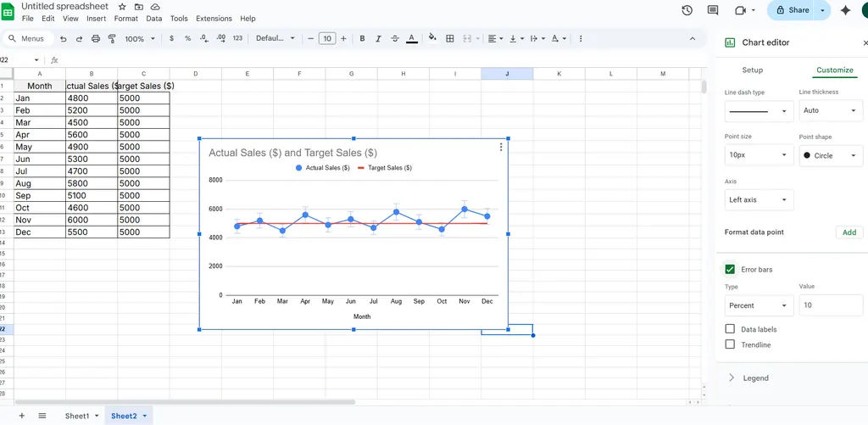Open version history clock icon

[687, 10]
